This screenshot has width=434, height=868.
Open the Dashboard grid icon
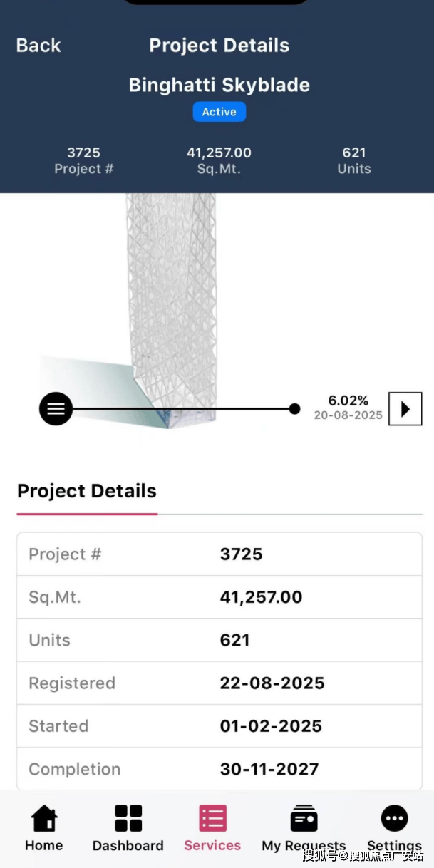[128, 819]
